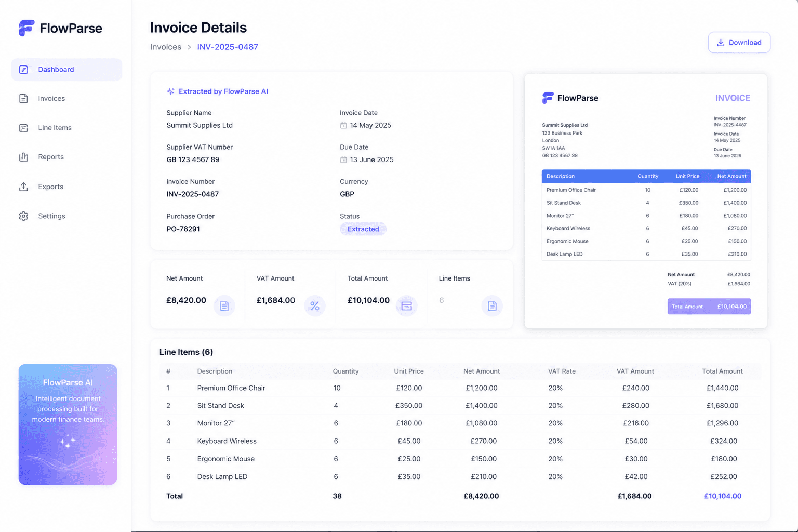The width and height of the screenshot is (798, 532).
Task: Click the Dashboard sidebar icon
Action: [23, 70]
